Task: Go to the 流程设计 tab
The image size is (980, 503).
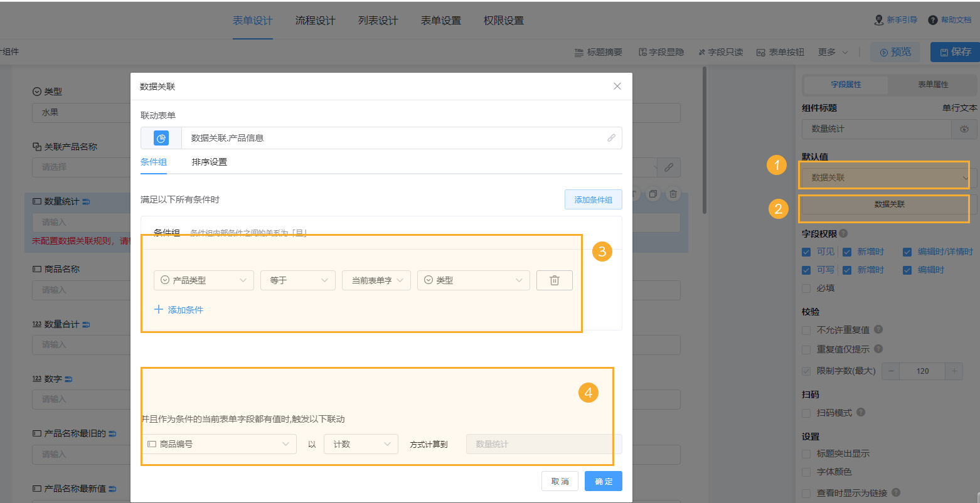Action: [x=316, y=21]
